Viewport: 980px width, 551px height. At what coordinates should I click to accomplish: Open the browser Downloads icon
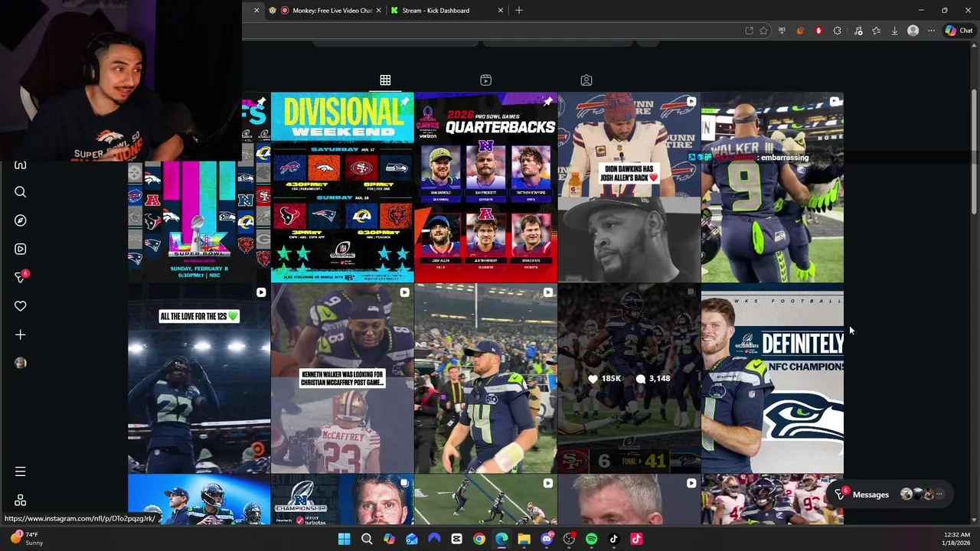(x=894, y=31)
